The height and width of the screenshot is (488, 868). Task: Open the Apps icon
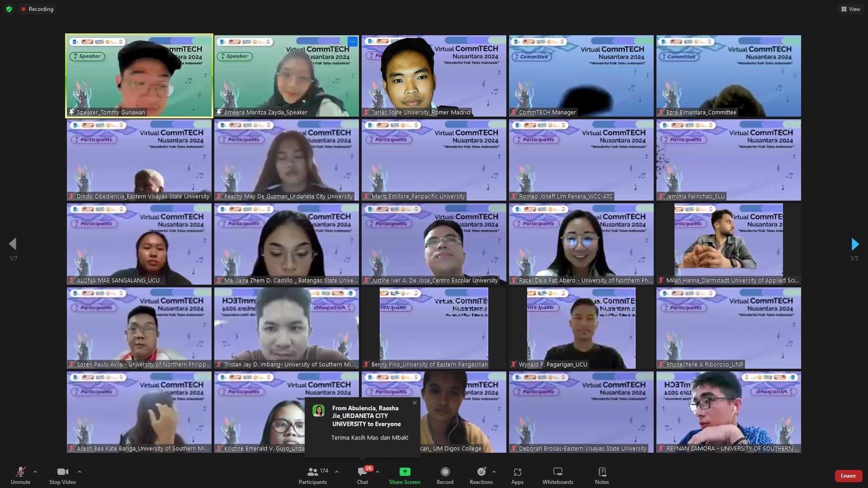[517, 472]
